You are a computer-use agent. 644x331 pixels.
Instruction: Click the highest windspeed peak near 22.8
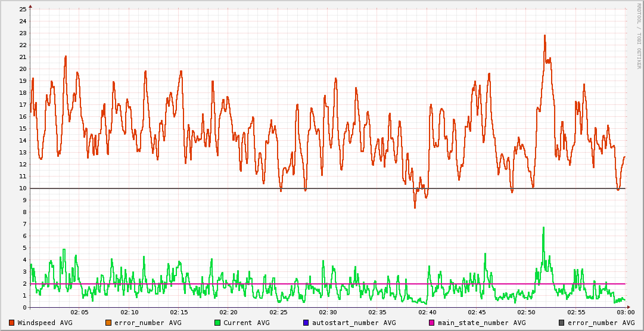tap(545, 35)
